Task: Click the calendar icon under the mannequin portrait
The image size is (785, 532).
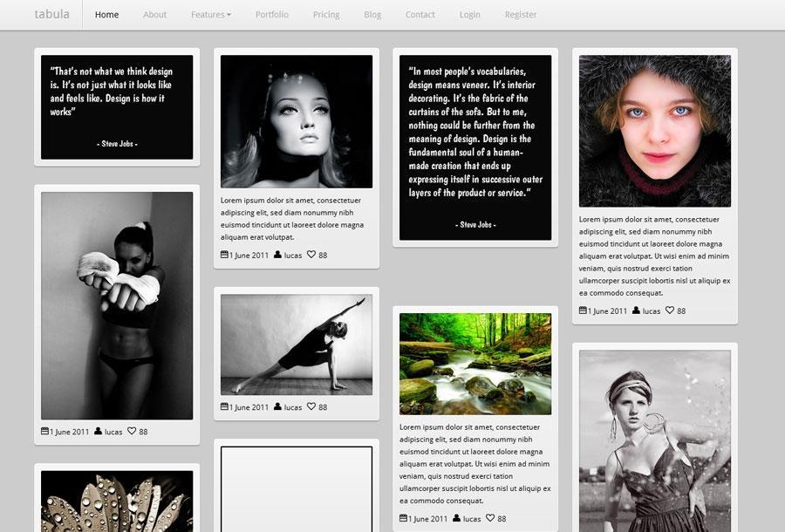Action: tap(224, 255)
